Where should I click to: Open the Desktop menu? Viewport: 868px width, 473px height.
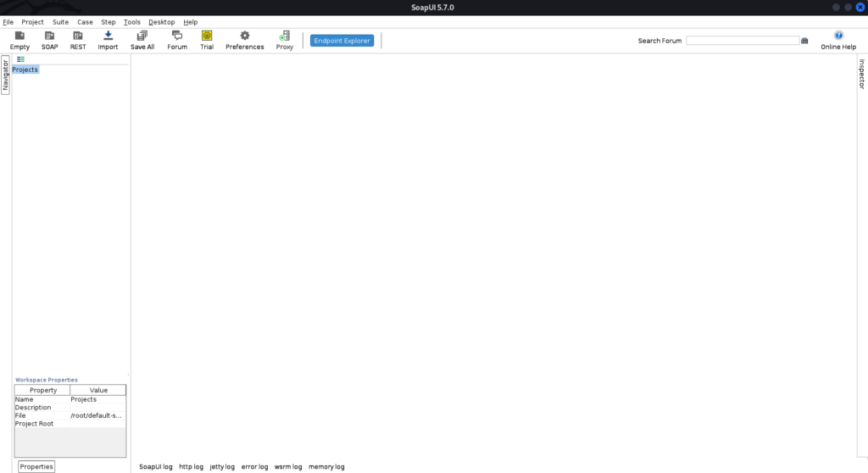162,22
